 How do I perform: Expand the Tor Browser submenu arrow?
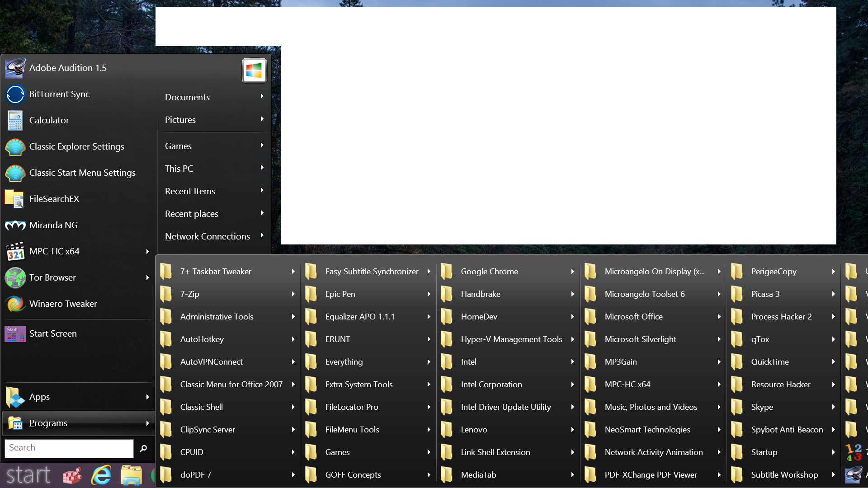(147, 278)
